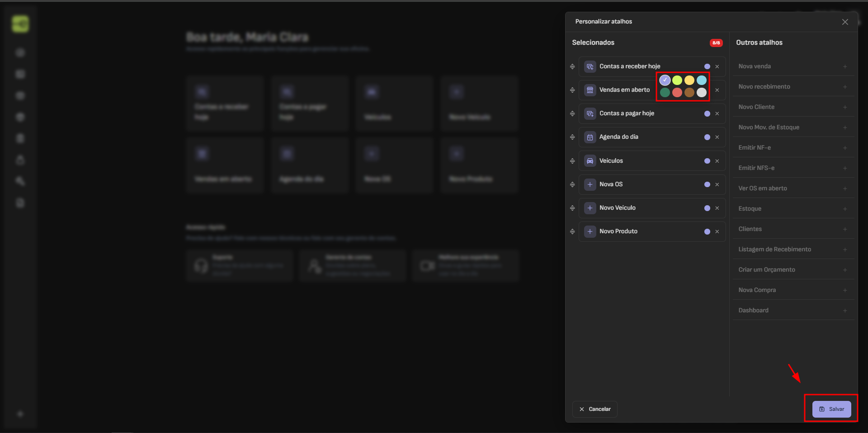The height and width of the screenshot is (433, 868).
Task: Close the Personalizar atalhos panel
Action: pos(844,22)
